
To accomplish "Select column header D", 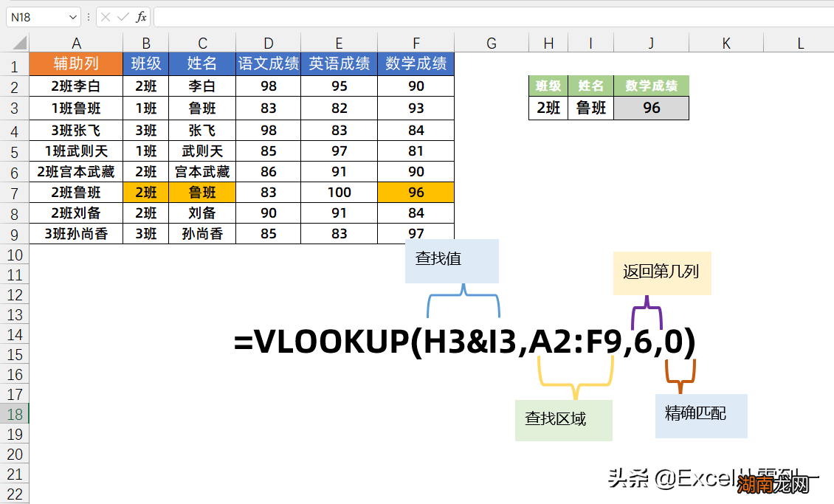I will coord(268,42).
